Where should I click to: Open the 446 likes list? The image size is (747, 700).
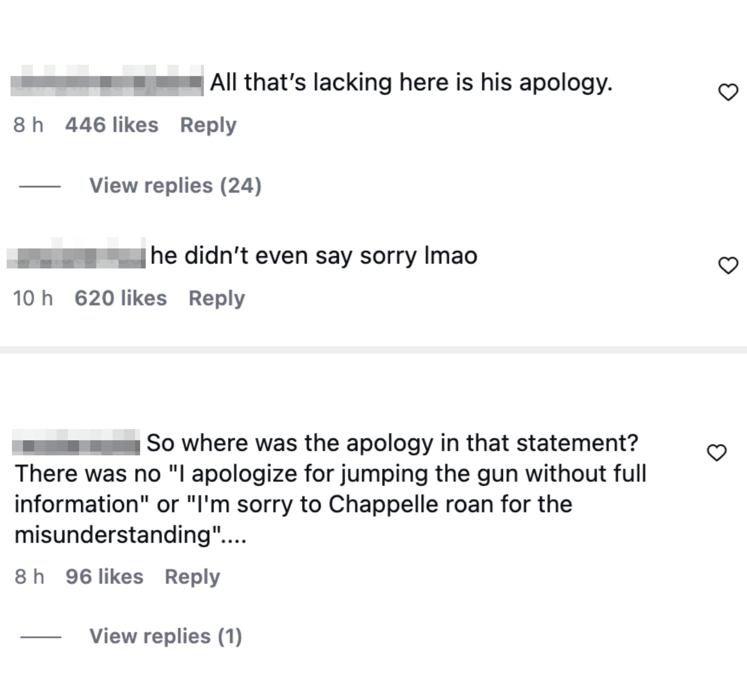(x=112, y=125)
